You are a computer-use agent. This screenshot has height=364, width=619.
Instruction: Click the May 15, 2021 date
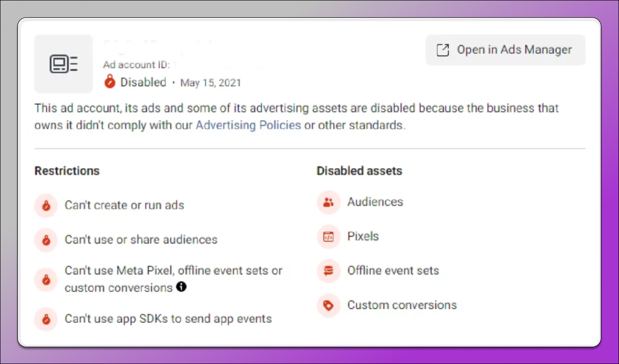[x=211, y=83]
